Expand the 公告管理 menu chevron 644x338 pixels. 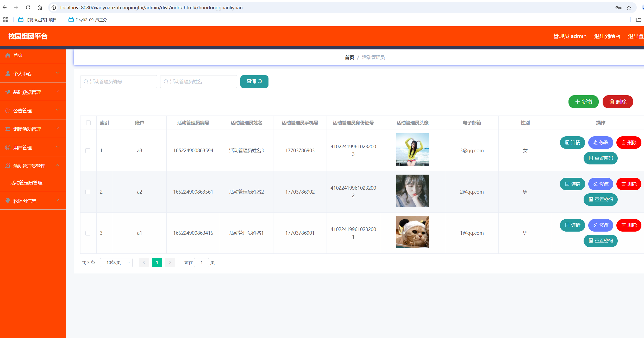(x=57, y=110)
